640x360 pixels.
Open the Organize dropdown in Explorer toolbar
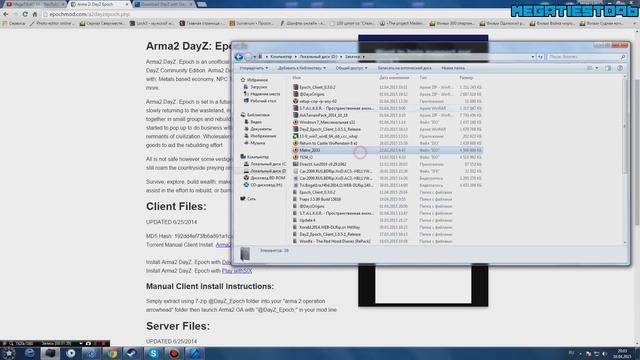(254, 68)
